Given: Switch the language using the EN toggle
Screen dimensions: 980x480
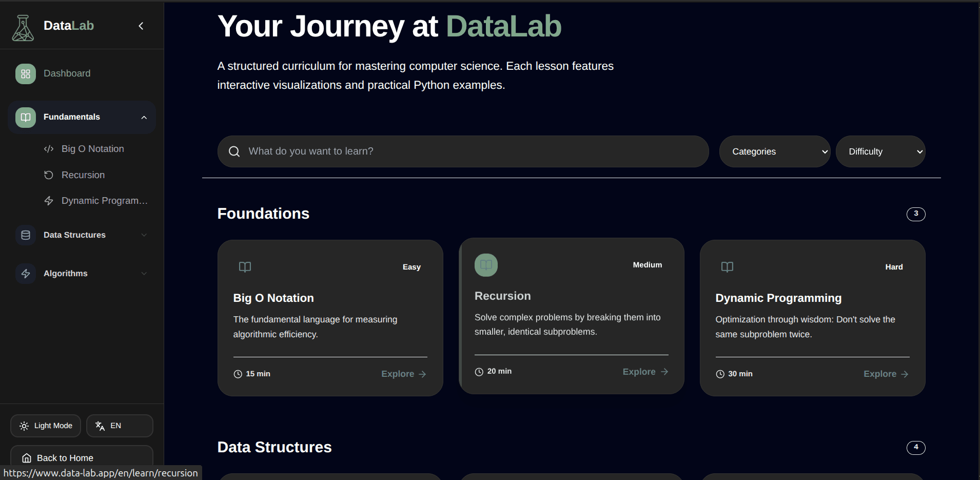Looking at the screenshot, I should 119,426.
